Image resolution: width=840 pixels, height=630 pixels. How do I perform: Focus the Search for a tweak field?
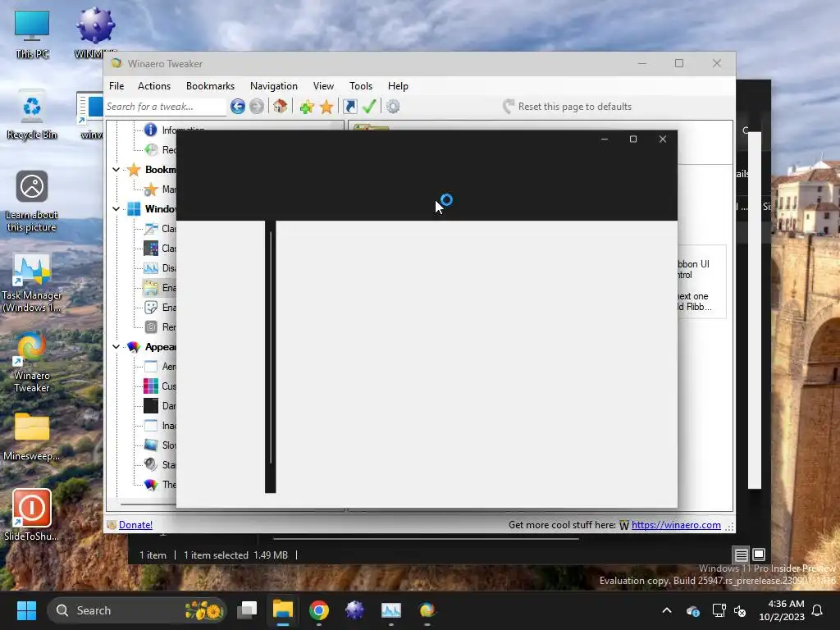[x=165, y=107]
